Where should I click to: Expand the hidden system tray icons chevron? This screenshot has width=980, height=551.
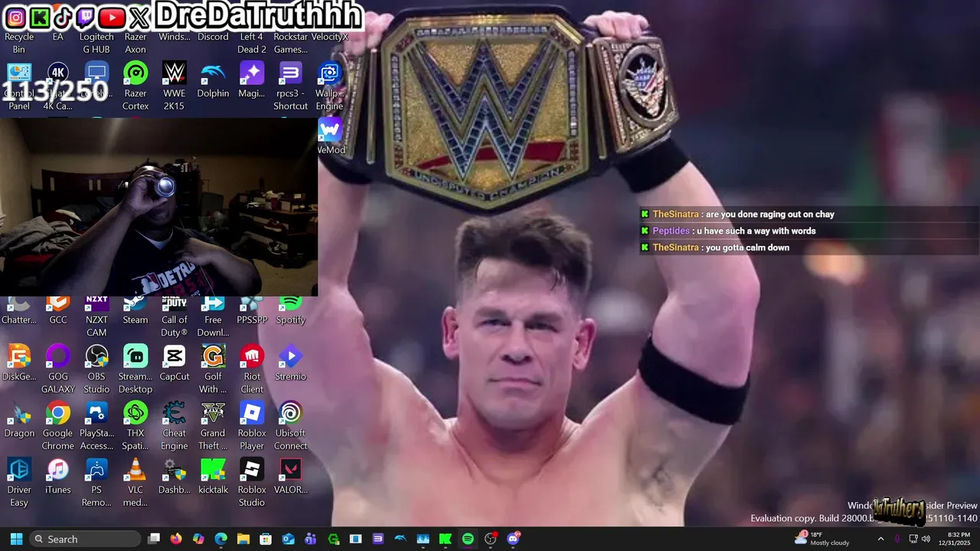click(x=880, y=539)
